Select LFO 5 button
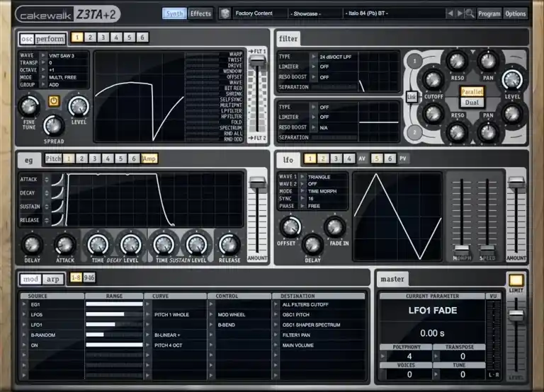This screenshot has height=392, width=544. tap(377, 158)
